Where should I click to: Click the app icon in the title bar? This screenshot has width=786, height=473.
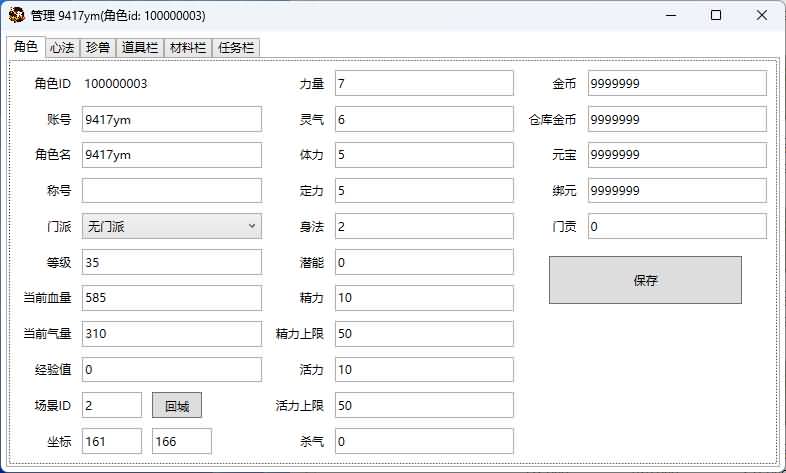pyautogui.click(x=17, y=15)
